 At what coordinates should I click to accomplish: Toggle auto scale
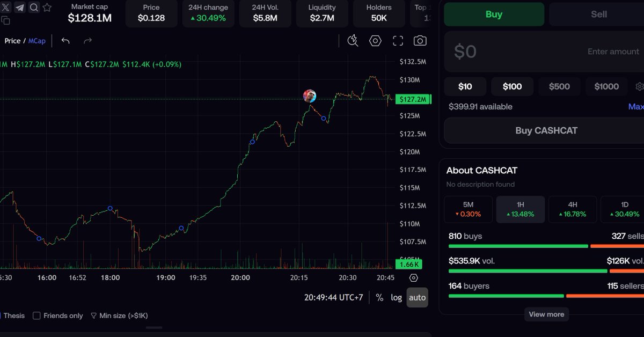pos(417,297)
